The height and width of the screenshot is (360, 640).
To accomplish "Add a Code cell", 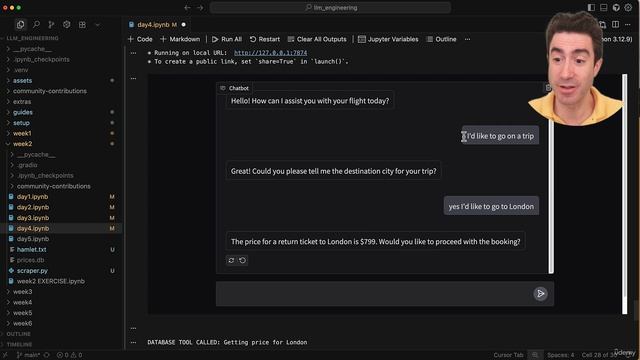I will tap(140, 39).
